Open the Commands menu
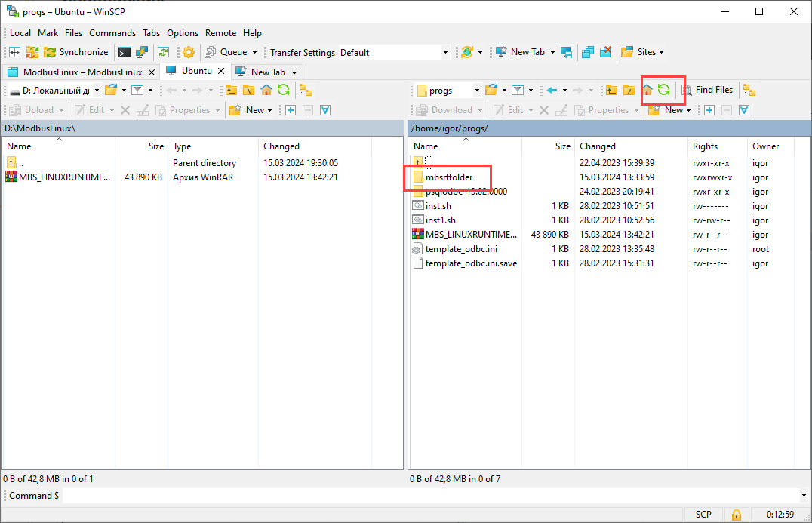Image resolution: width=812 pixels, height=523 pixels. 112,33
